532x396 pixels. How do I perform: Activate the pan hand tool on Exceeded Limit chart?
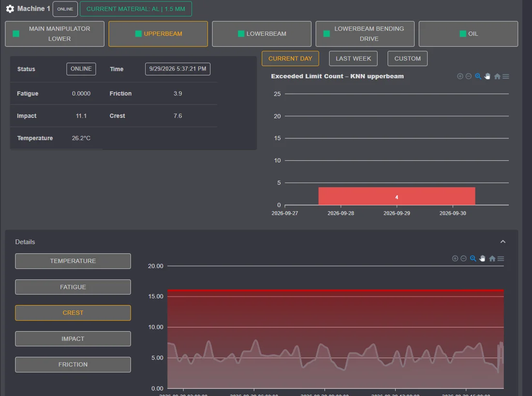tap(488, 76)
